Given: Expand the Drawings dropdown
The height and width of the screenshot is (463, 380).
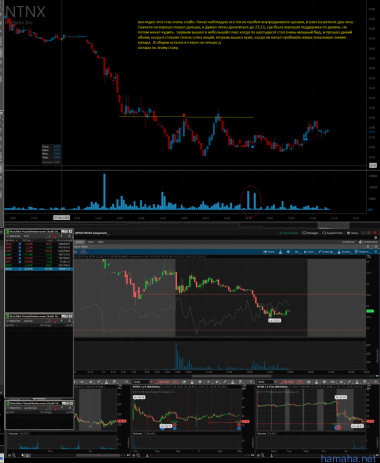Looking at the screenshot, I should click(x=326, y=252).
